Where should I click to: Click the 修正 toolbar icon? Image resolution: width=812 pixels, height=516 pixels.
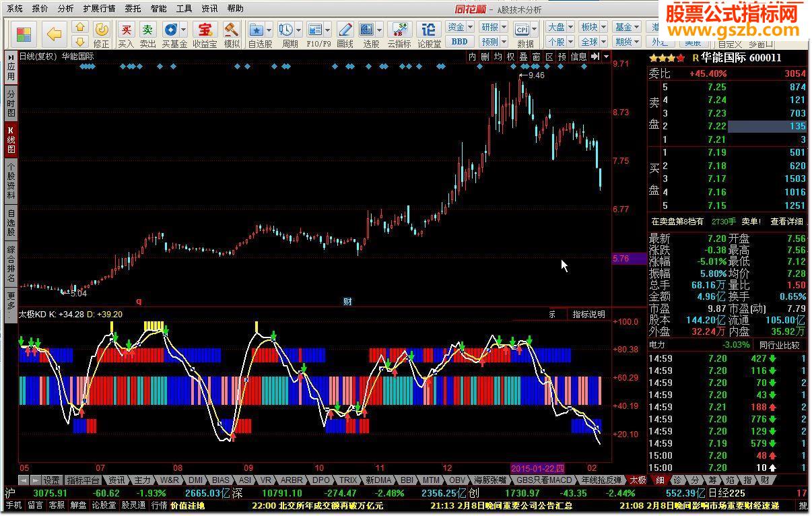[102, 34]
